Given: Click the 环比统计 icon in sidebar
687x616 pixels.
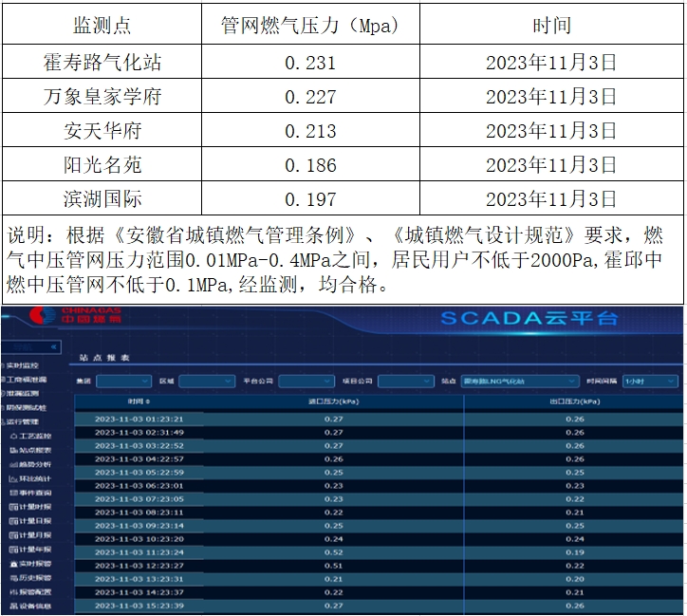Looking at the screenshot, I should (x=14, y=478).
